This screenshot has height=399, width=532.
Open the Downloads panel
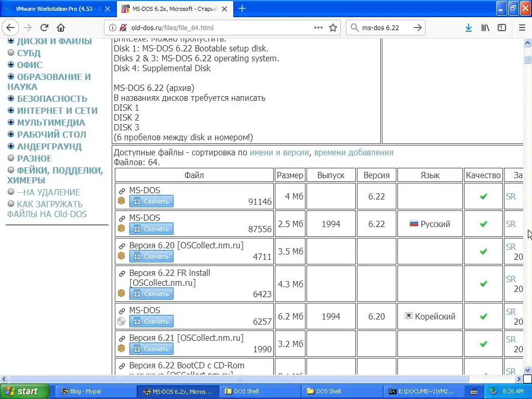(x=469, y=28)
